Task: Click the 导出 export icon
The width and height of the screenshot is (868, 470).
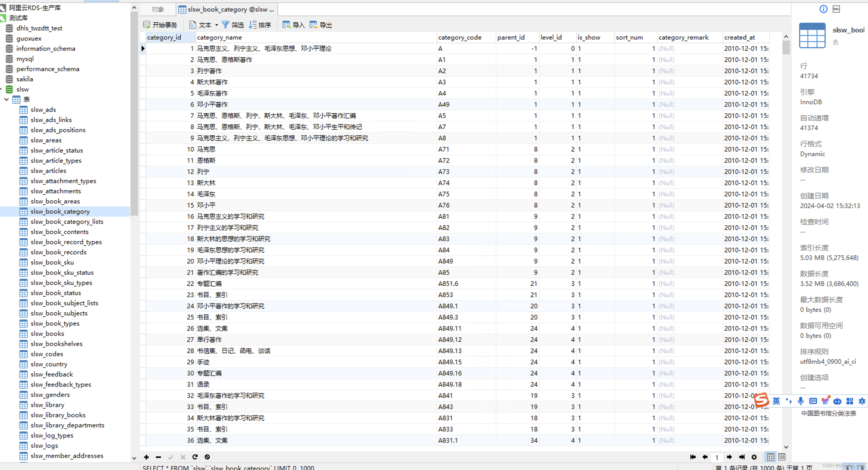Action: pyautogui.click(x=313, y=25)
